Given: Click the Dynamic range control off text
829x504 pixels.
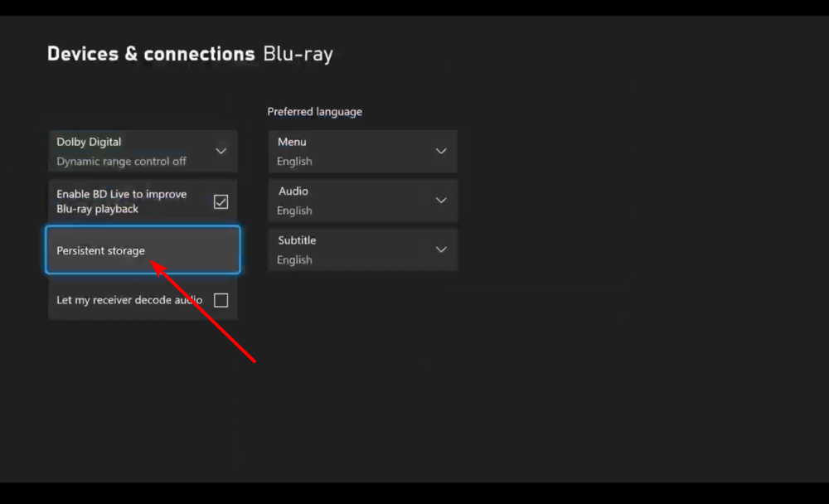Looking at the screenshot, I should tap(121, 162).
